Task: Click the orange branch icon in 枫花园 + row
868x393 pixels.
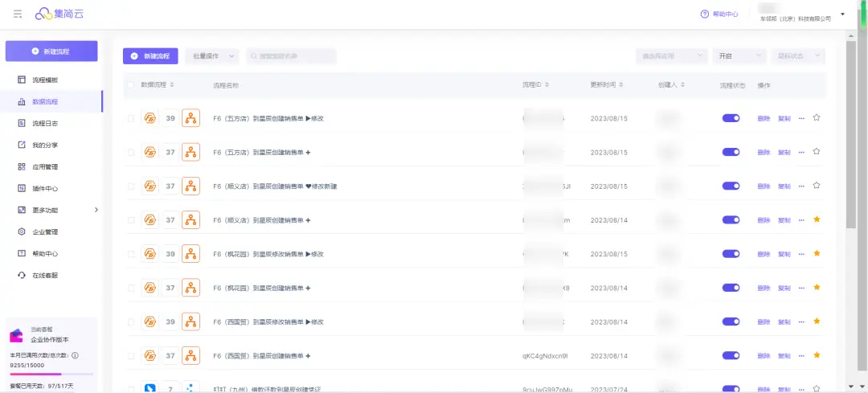Action: click(x=191, y=288)
